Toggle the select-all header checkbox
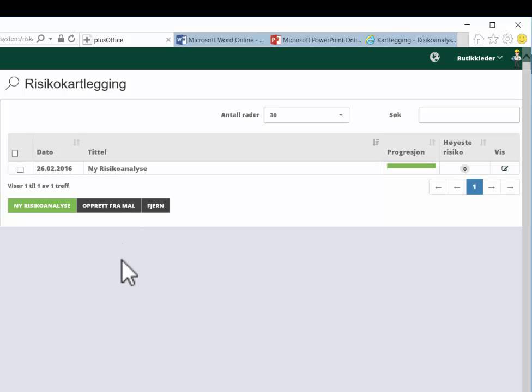This screenshot has width=532, height=392. coord(15,153)
